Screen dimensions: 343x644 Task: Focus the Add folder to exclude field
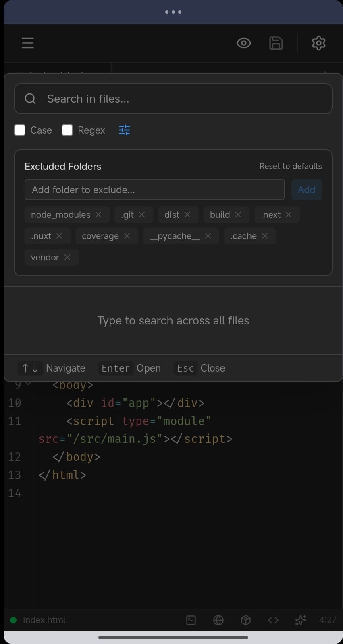155,190
